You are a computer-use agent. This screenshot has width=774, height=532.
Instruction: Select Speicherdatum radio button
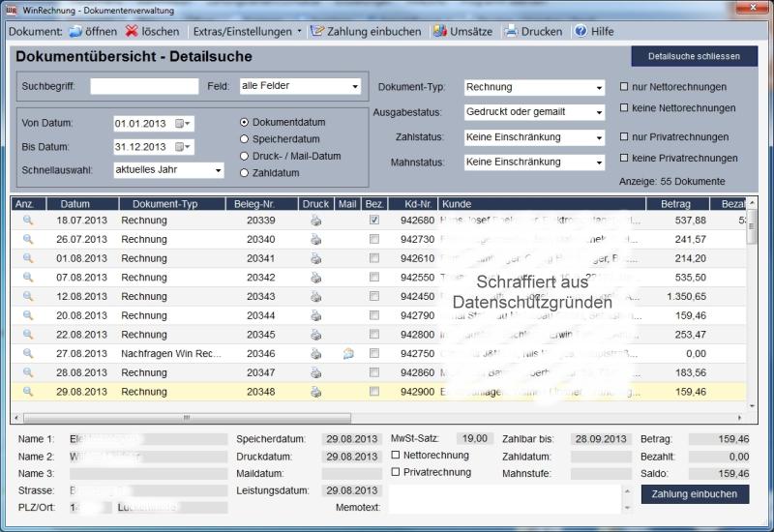244,139
